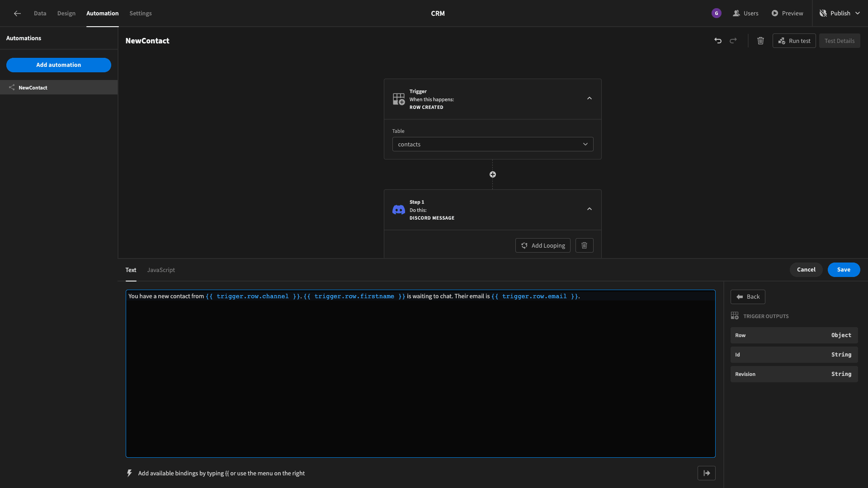Viewport: 868px width, 488px height.
Task: Save the binding text
Action: click(844, 270)
